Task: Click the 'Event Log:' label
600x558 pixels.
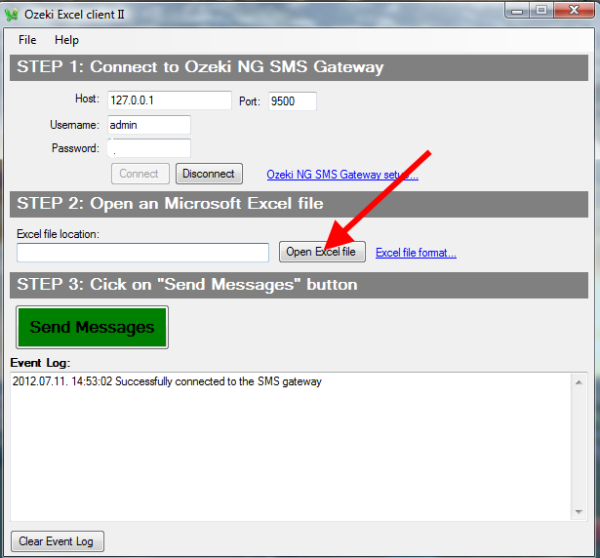Action: coord(40,363)
